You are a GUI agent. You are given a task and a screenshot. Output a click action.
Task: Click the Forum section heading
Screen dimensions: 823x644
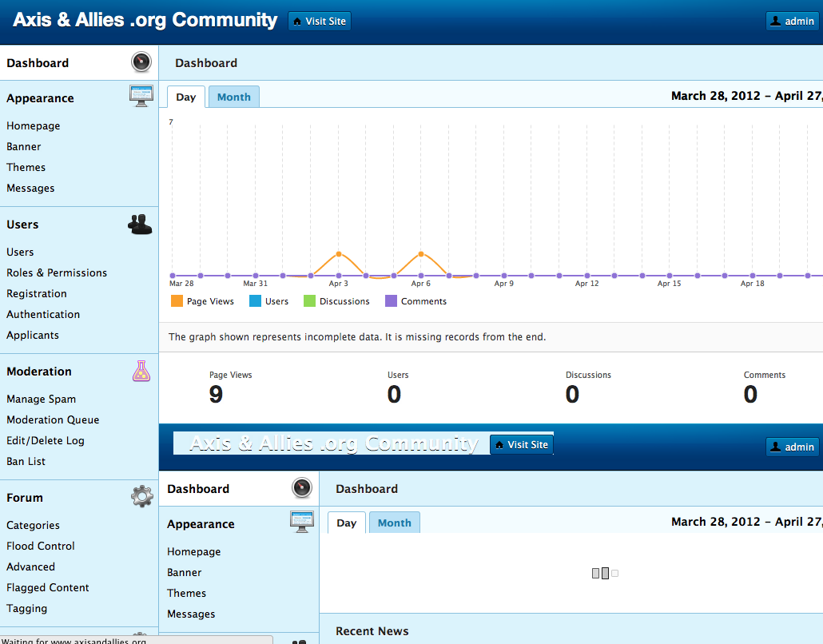25,498
